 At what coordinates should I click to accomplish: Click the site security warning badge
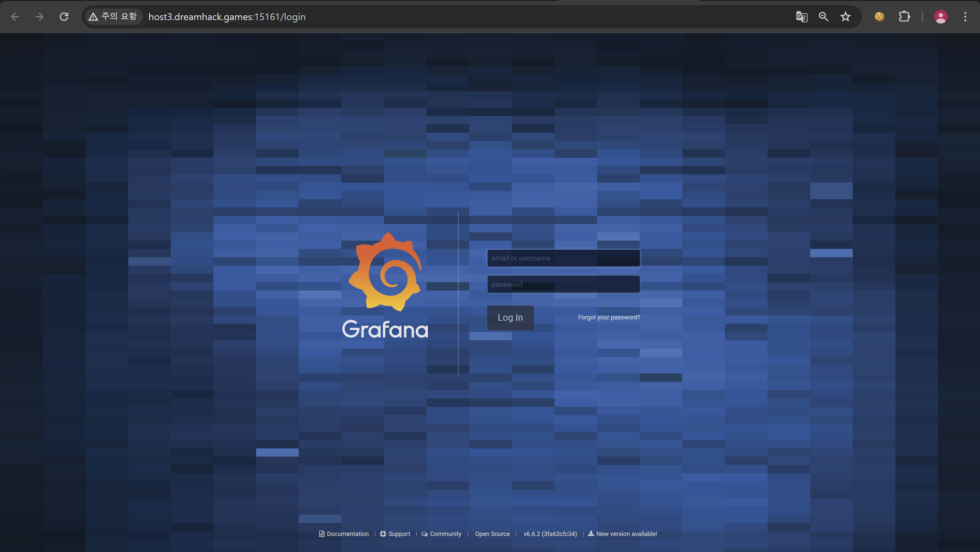[x=113, y=17]
